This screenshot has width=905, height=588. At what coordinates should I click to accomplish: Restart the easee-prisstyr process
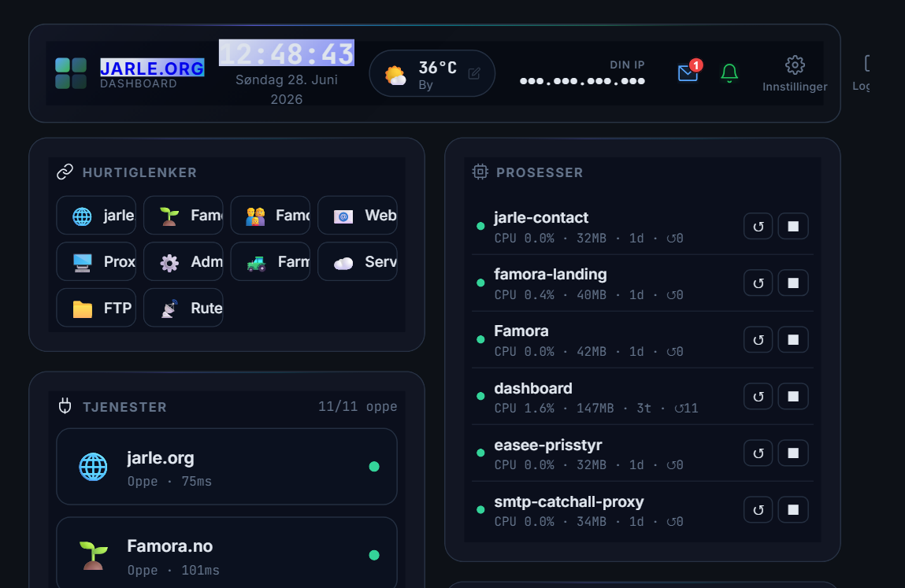click(758, 453)
